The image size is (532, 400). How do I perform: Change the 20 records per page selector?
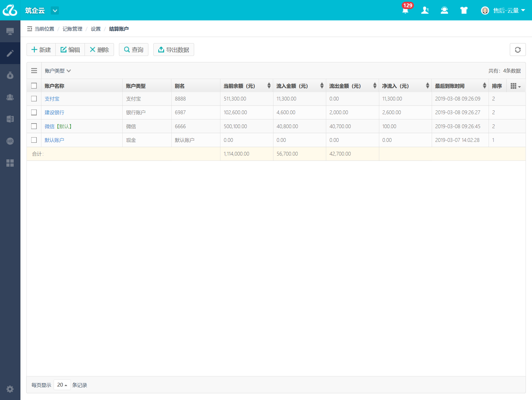pyautogui.click(x=62, y=385)
